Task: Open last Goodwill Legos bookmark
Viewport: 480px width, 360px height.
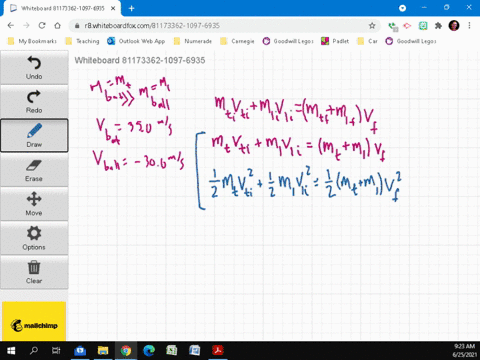Action: tap(411, 41)
